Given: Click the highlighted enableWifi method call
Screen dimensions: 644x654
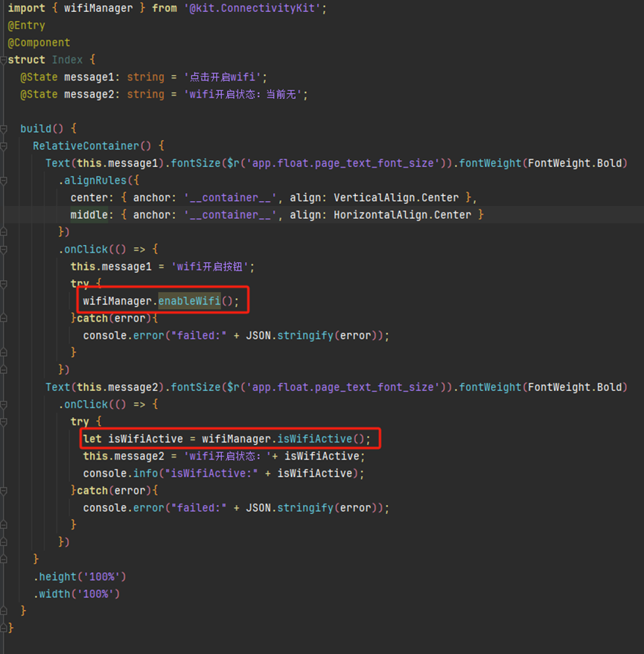Looking at the screenshot, I should point(189,302).
